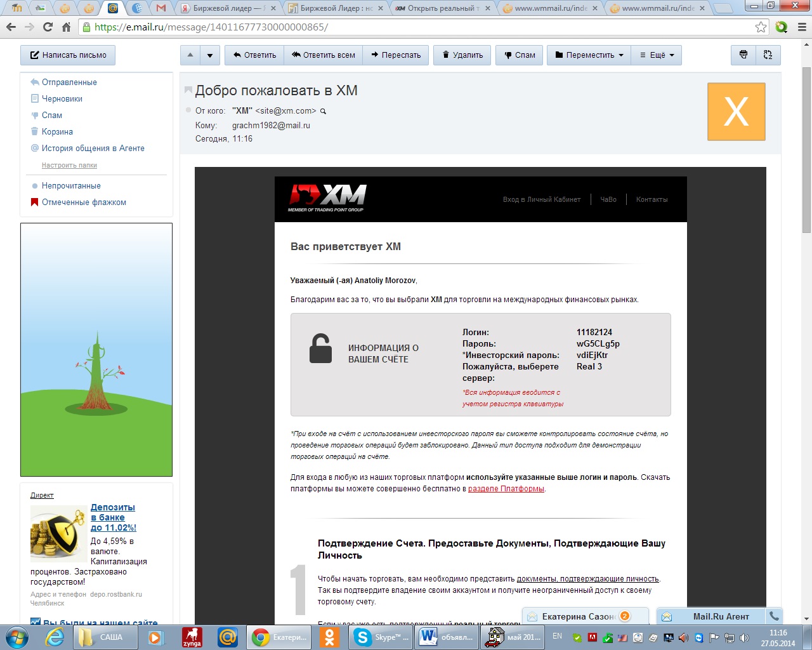This screenshot has height=650, width=812.
Task: Open the Windows Start menu
Action: (x=17, y=637)
